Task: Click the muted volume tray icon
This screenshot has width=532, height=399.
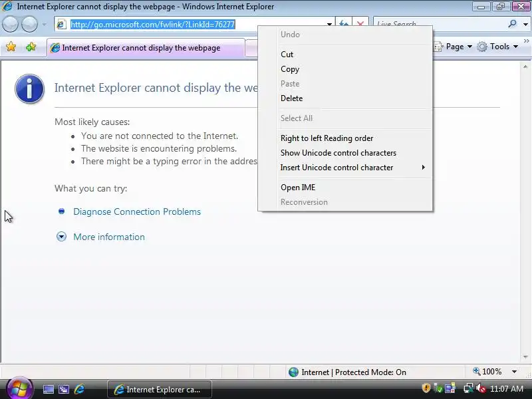Action: 480,388
